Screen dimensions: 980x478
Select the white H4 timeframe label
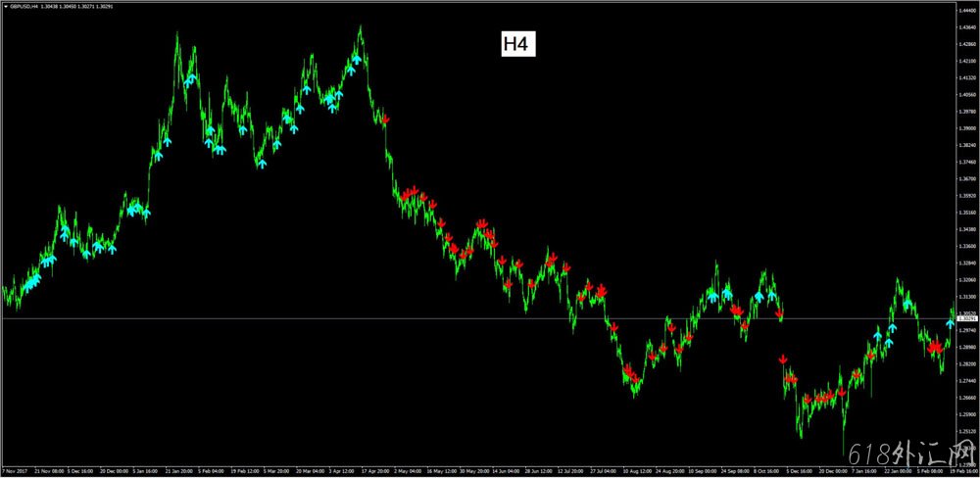click(x=518, y=44)
